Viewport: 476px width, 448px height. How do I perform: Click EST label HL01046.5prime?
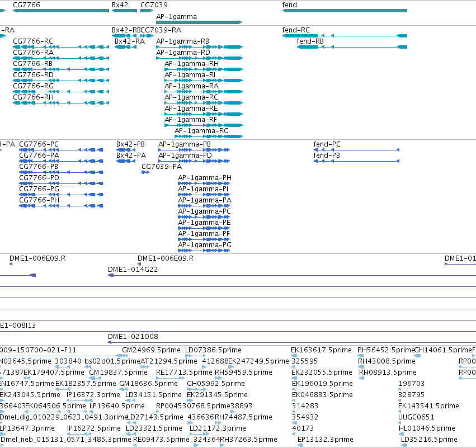coord(427,428)
